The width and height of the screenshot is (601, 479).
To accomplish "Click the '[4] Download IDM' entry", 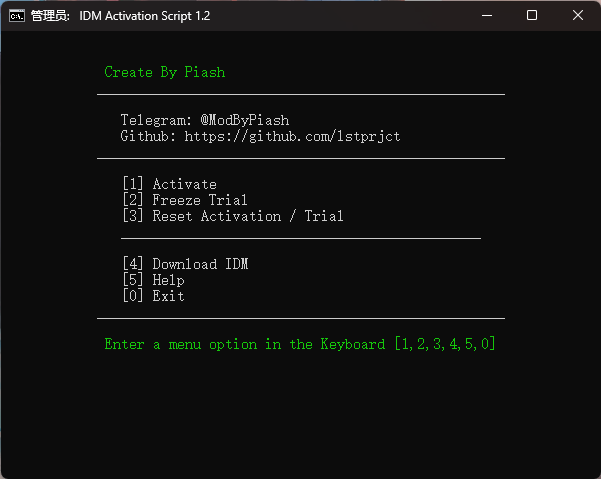I will point(185,264).
